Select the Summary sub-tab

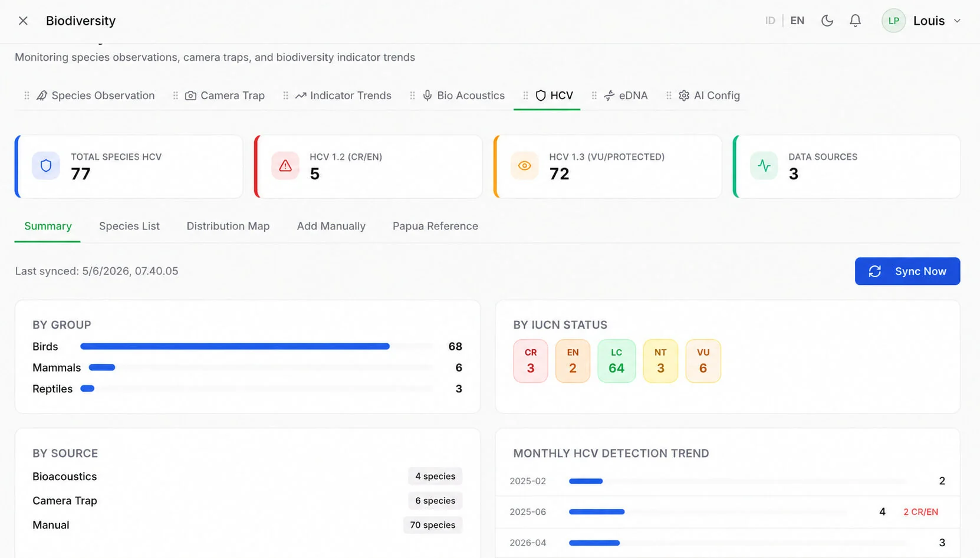[x=48, y=227]
